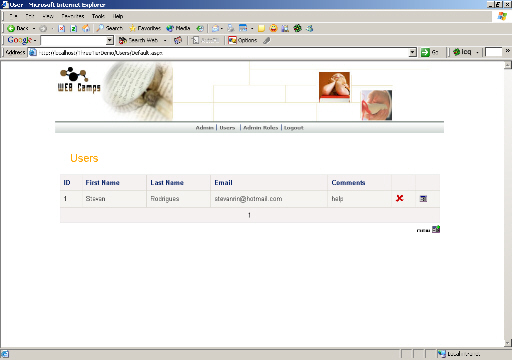Add a new user via the new icon
This screenshot has width=512, height=360.
(x=436, y=229)
